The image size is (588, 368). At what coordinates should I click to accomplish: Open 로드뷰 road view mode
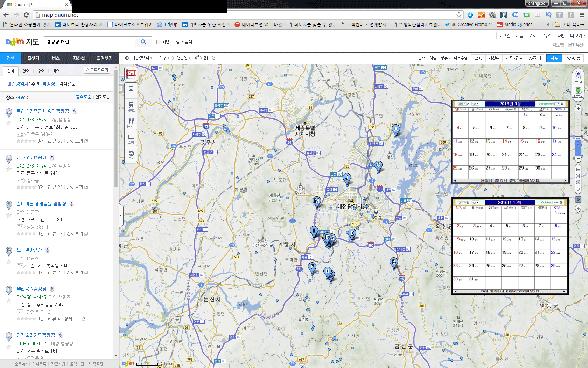[578, 76]
